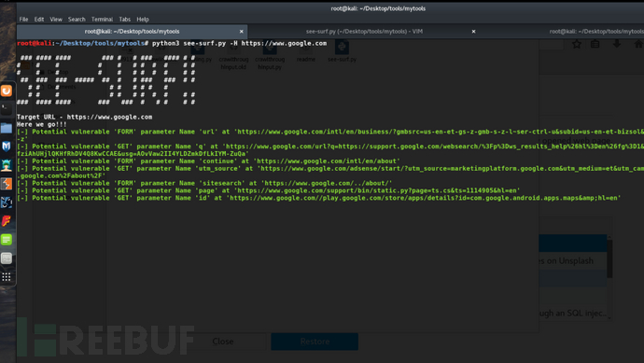Screen dimensions: 644x363
Task: Open the library list icon in background browser
Action: [x=595, y=44]
